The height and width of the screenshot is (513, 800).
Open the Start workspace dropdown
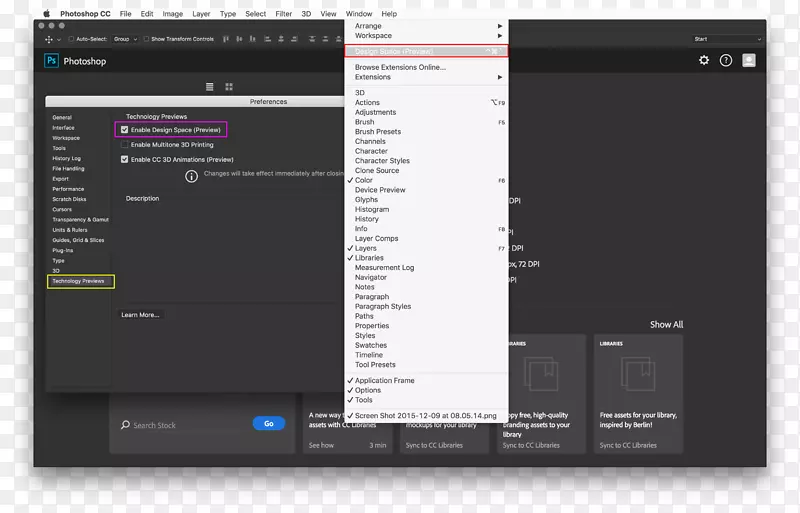[727, 39]
